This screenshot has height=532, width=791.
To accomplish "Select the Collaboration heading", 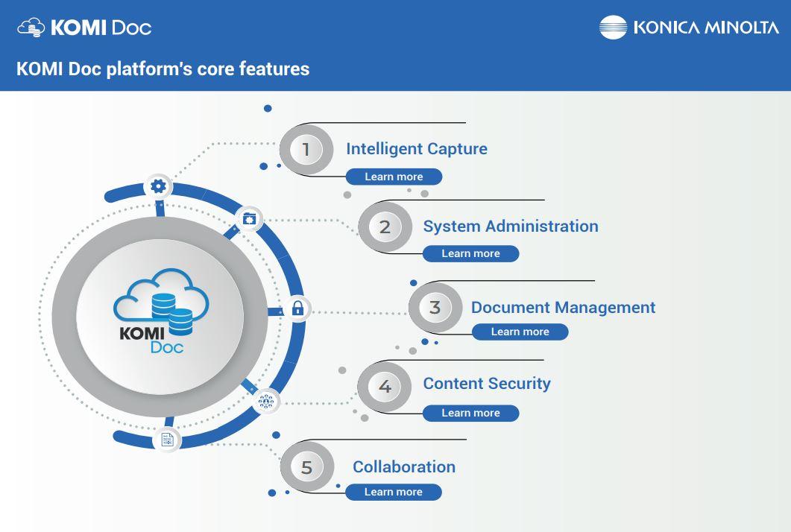I will (x=404, y=467).
